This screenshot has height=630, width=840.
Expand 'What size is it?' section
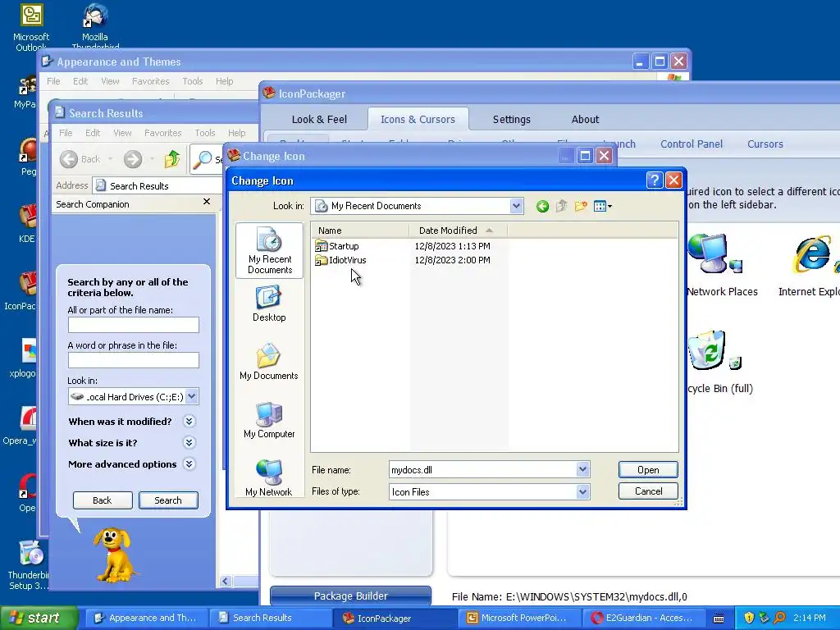pyautogui.click(x=189, y=442)
